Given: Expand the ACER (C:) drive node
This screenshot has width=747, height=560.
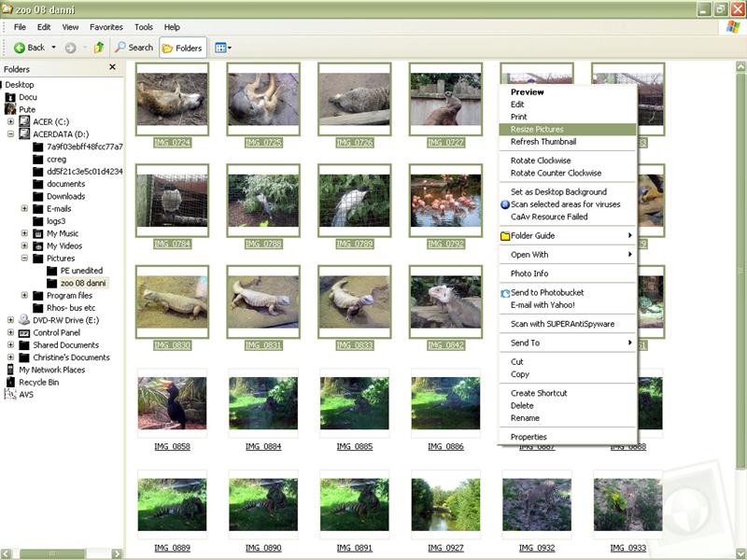Looking at the screenshot, I should tap(10, 121).
